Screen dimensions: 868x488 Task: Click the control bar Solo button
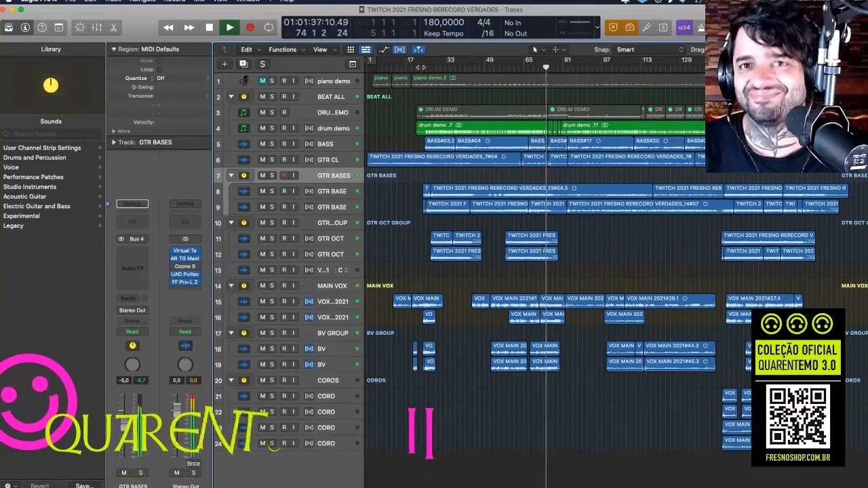(x=663, y=28)
